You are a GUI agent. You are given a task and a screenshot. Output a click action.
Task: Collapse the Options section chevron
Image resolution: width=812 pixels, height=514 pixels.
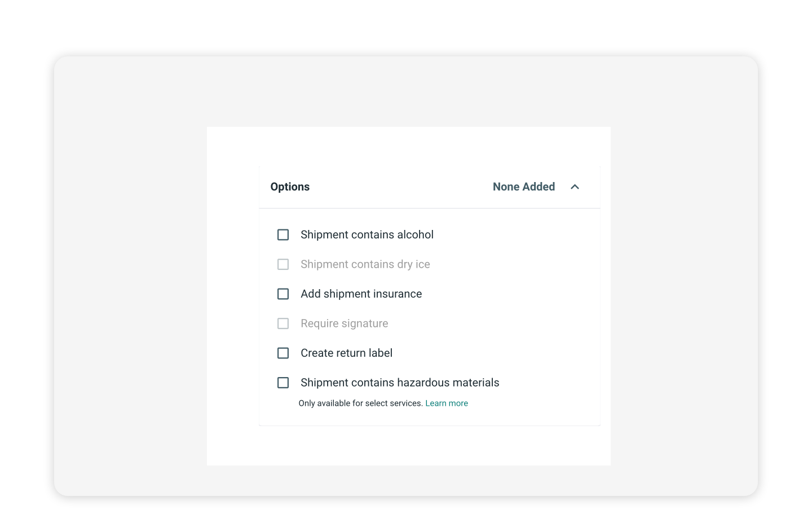(x=575, y=187)
